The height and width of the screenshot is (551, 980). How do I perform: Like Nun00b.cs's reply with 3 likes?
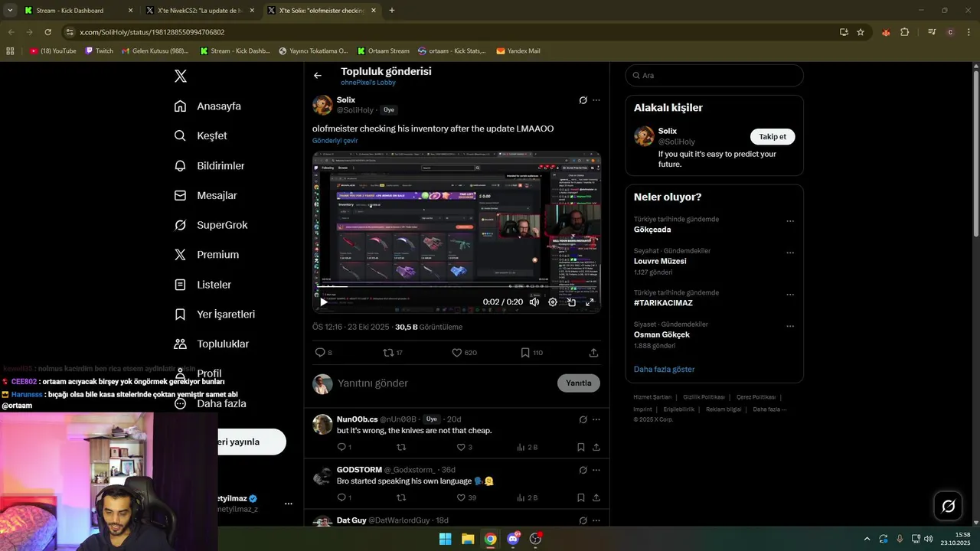(464, 447)
